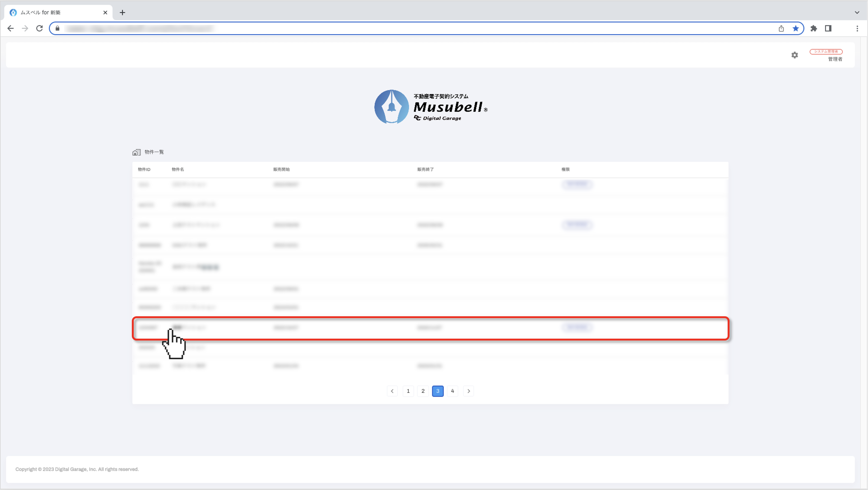868x490 pixels.
Task: Go to page 2
Action: click(x=423, y=391)
